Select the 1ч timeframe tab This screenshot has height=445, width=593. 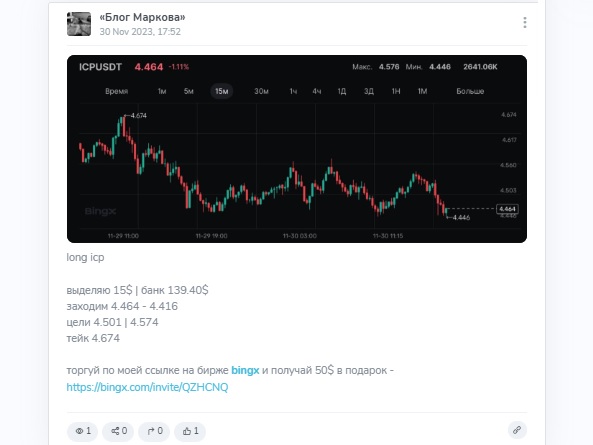[293, 91]
